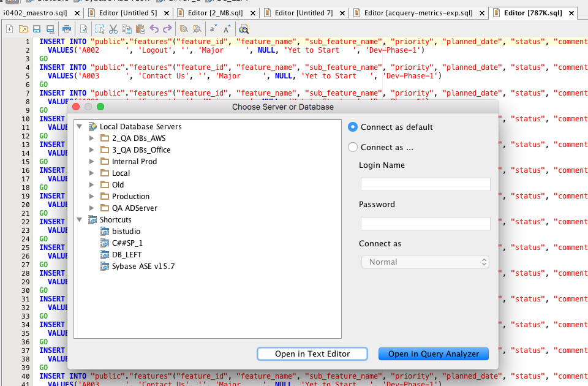Select the DB_LEFT shortcut label
The image size is (588, 386).
tap(127, 254)
